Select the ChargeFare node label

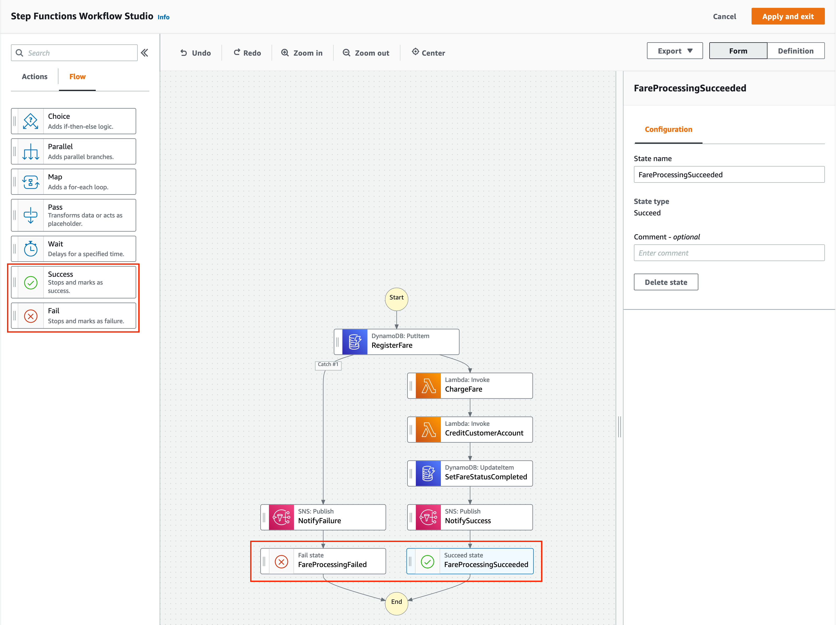coord(463,389)
